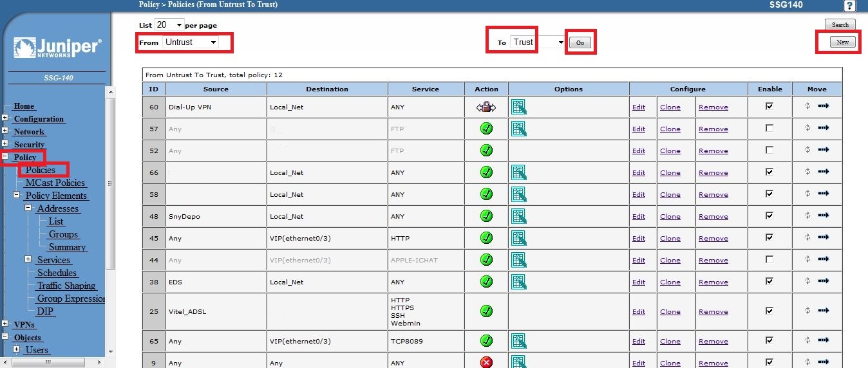Open the From zone dropdown showing Untrust
Screen dimensions: 868x368
coord(190,42)
